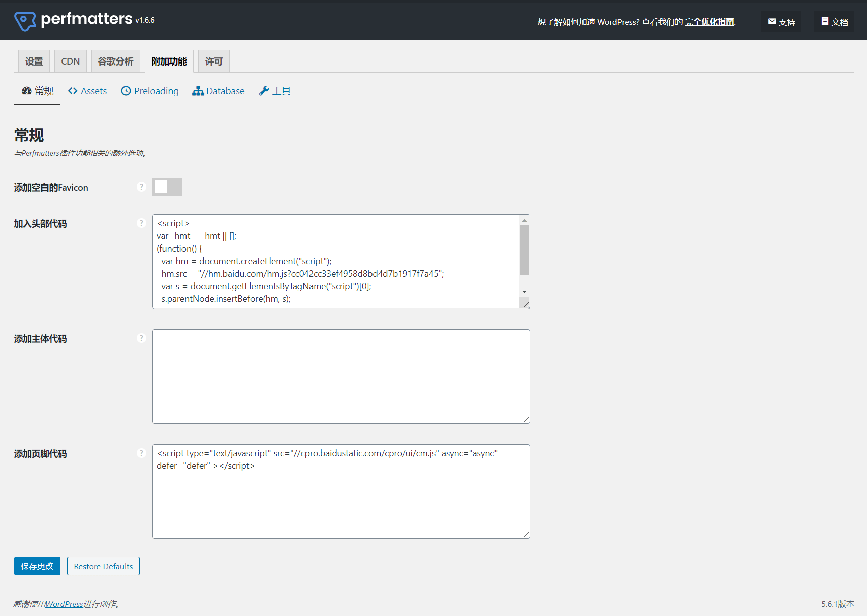Click the 添加主体代码 label

(40, 339)
